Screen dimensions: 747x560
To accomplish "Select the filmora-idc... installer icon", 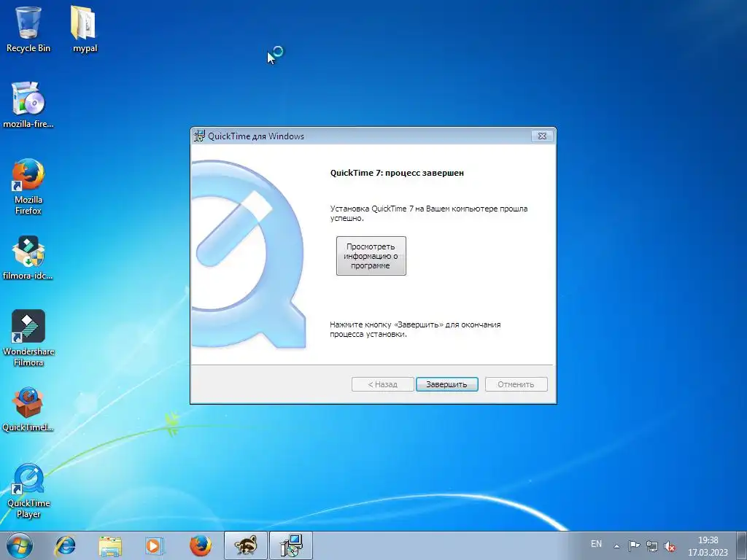I will [x=28, y=257].
